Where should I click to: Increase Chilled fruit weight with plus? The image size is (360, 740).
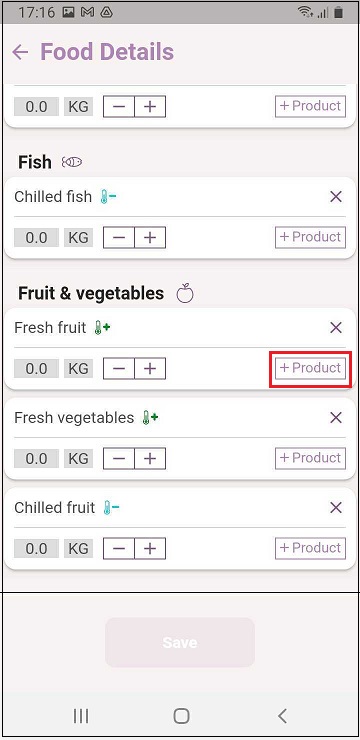(150, 548)
